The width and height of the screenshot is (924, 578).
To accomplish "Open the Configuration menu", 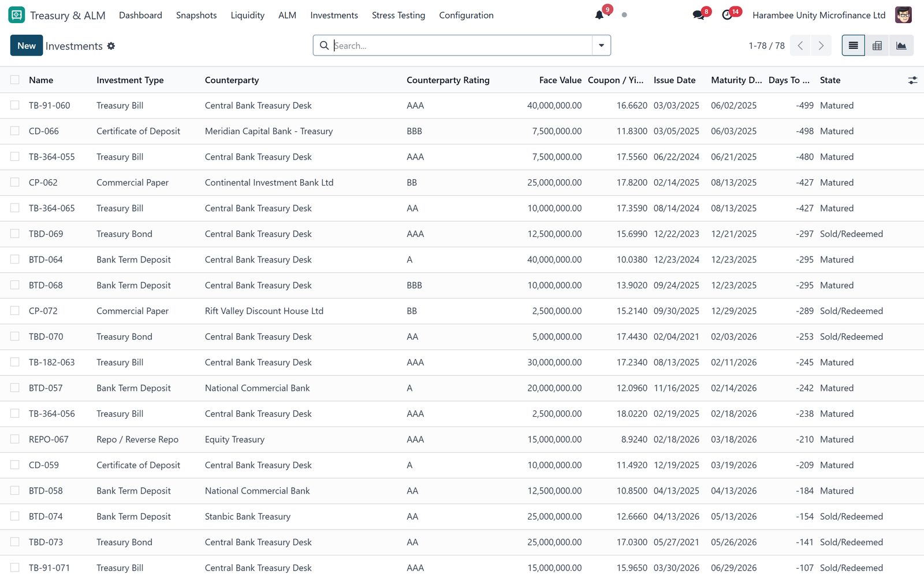I will [x=466, y=15].
